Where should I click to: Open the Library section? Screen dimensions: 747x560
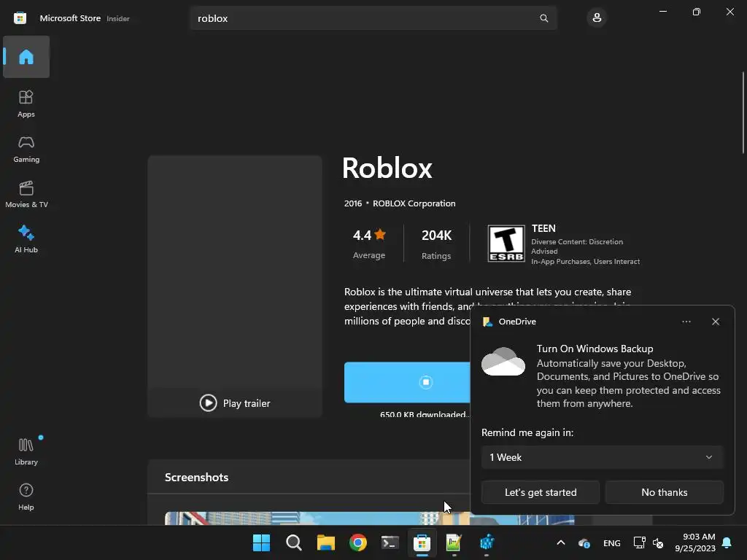coord(26,451)
